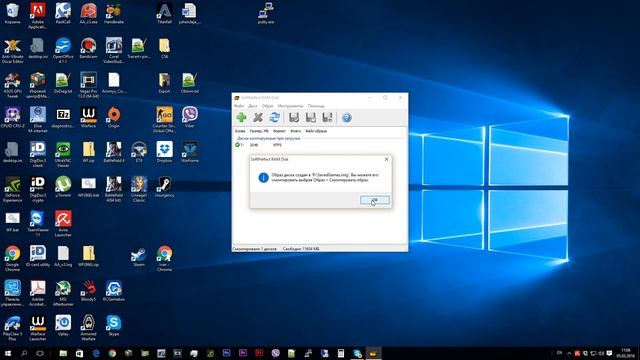Select the Uplay desktop icon
Screen dimensions: 640x360
[63, 326]
